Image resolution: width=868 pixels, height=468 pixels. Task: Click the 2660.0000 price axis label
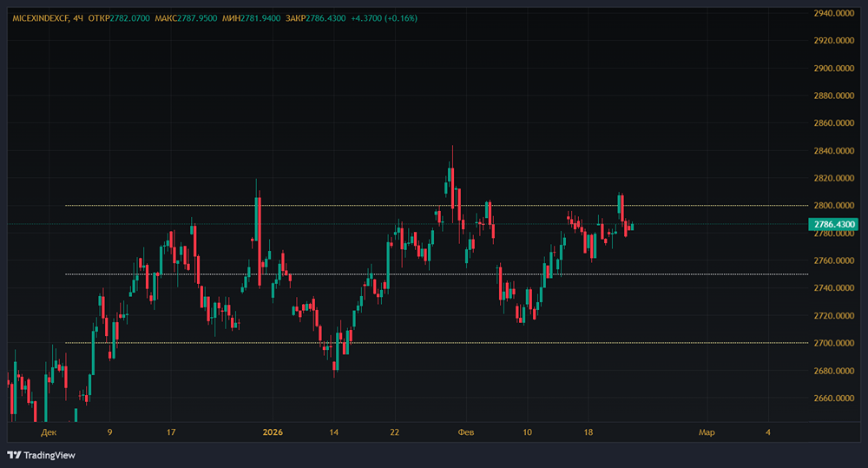tap(834, 399)
